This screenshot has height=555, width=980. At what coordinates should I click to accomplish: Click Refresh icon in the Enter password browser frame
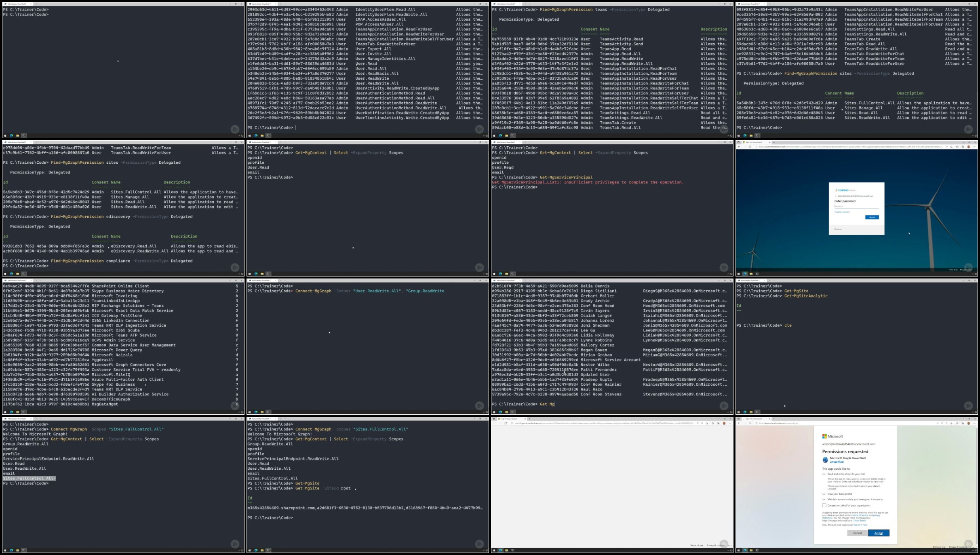[x=750, y=147]
